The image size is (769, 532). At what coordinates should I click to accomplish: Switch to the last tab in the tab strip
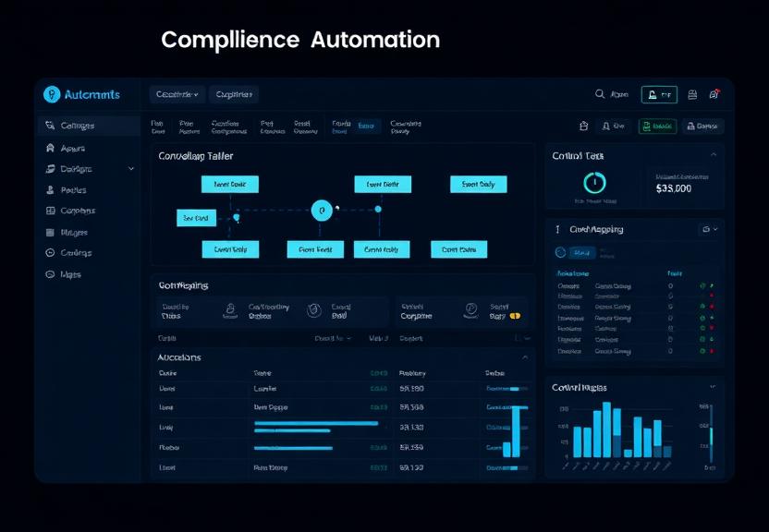[406, 127]
